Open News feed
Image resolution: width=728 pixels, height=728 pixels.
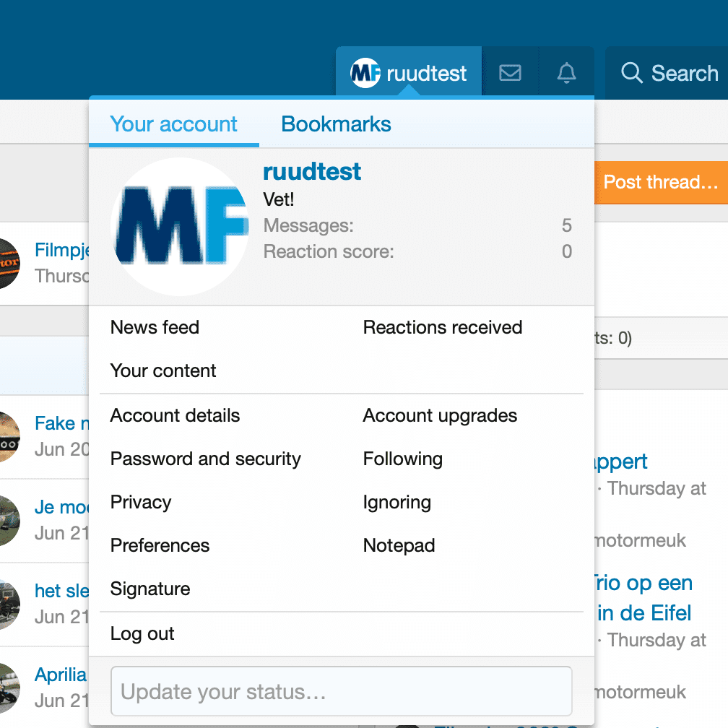155,327
